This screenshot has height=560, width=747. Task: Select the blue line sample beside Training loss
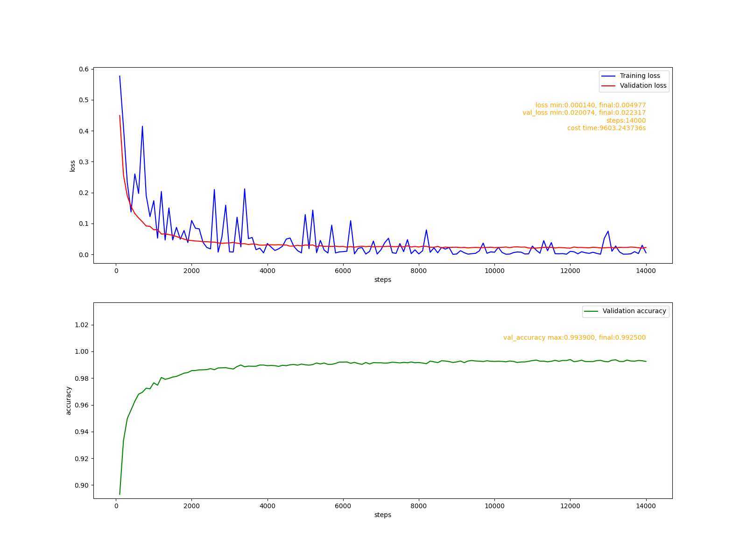(608, 76)
